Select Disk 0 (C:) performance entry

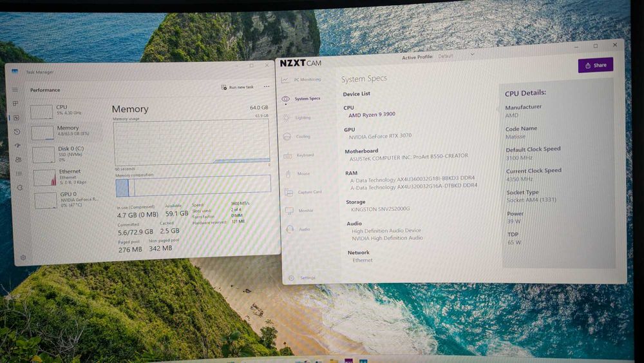click(66, 153)
